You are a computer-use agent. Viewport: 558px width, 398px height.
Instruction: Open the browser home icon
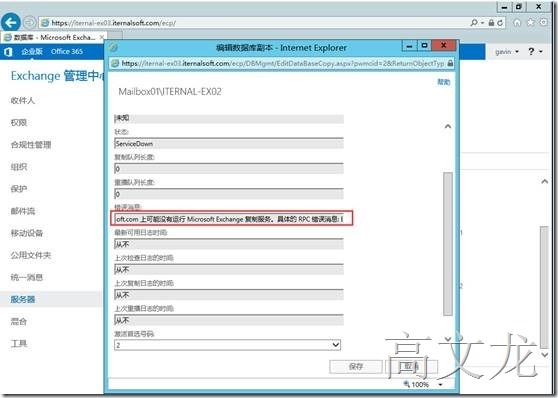click(517, 22)
